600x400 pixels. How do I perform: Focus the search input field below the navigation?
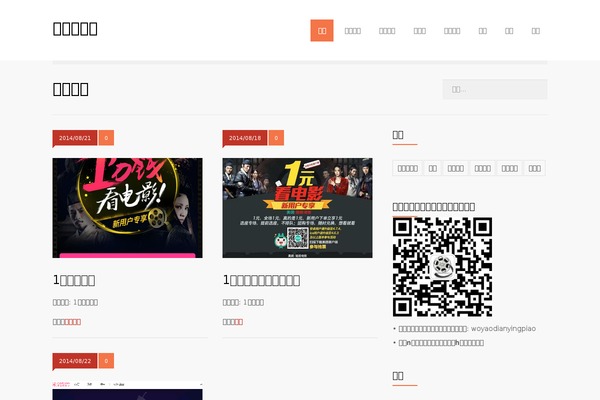pos(495,89)
